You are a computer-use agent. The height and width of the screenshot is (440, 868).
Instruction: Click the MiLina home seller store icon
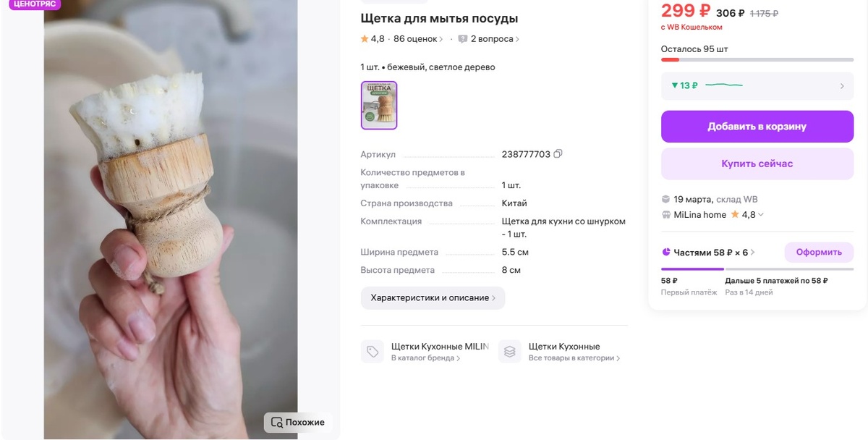[x=665, y=215]
